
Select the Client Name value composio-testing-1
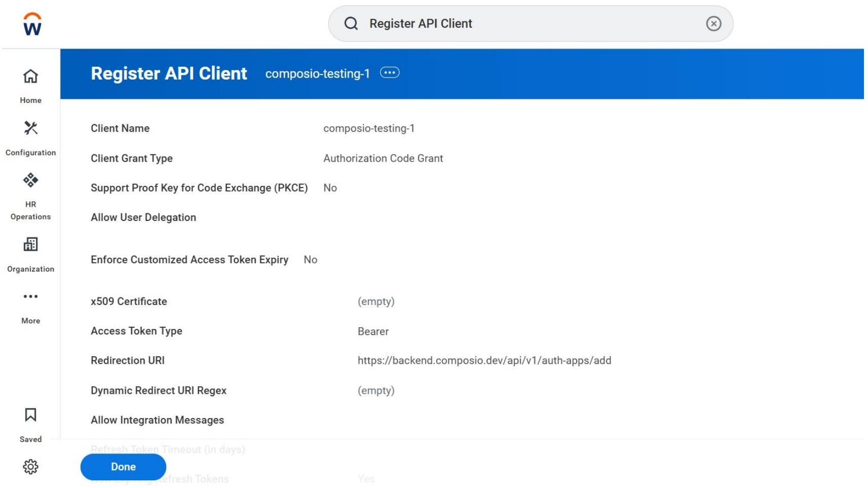369,128
